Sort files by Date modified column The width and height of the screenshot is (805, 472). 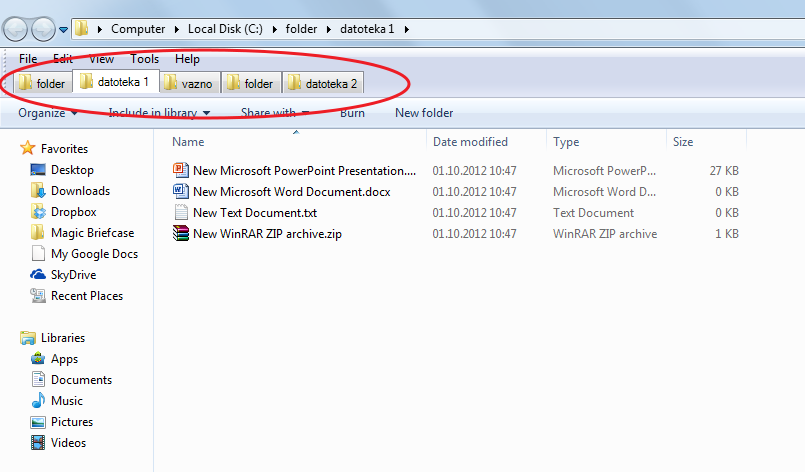tap(470, 142)
